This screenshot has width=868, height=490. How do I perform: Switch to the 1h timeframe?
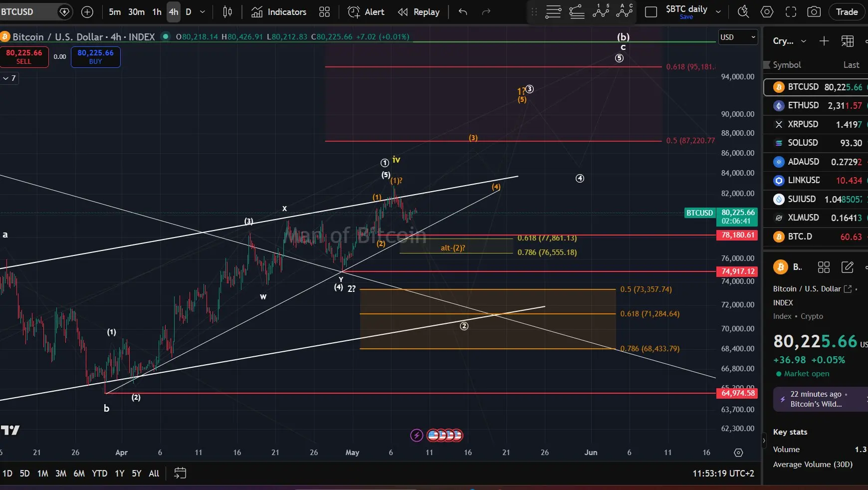click(x=157, y=12)
